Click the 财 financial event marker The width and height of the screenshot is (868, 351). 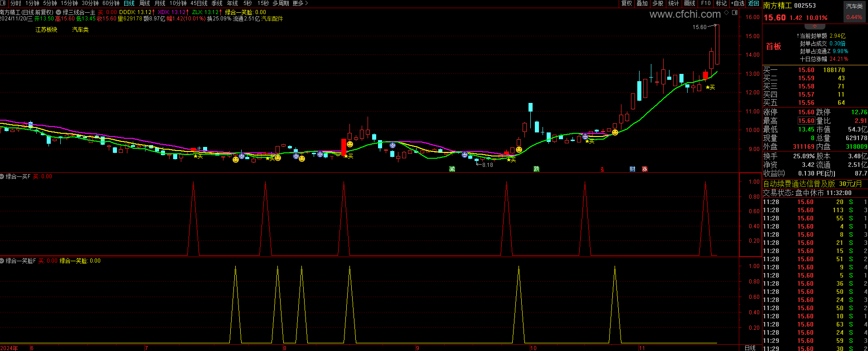pos(632,169)
